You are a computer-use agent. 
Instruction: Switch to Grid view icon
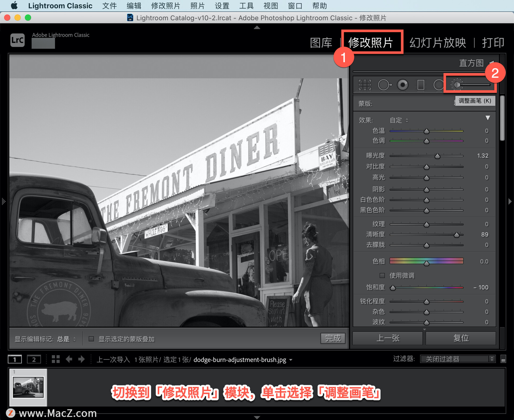(x=55, y=359)
